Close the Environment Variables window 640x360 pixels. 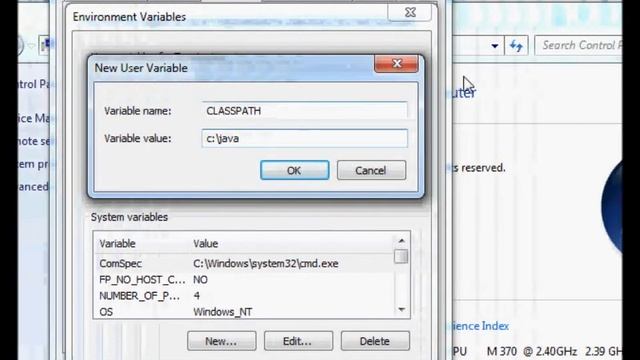410,12
